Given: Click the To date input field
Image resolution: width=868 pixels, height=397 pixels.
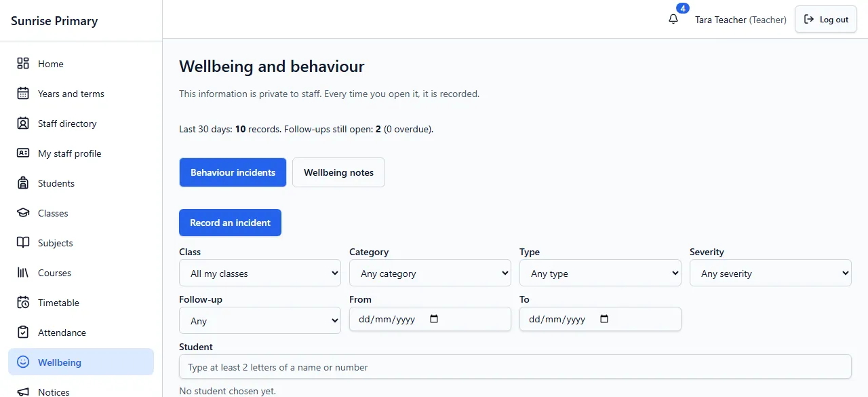Looking at the screenshot, I should [x=600, y=319].
